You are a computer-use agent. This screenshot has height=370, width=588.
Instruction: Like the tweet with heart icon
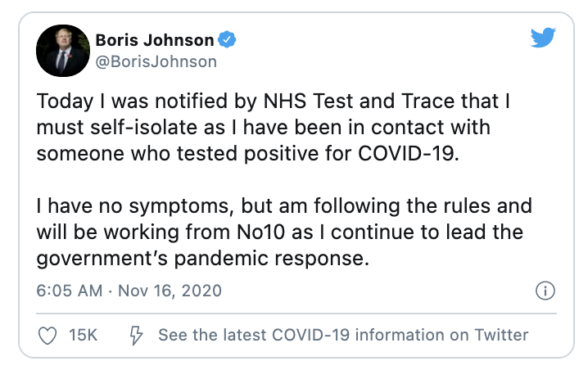(48, 335)
